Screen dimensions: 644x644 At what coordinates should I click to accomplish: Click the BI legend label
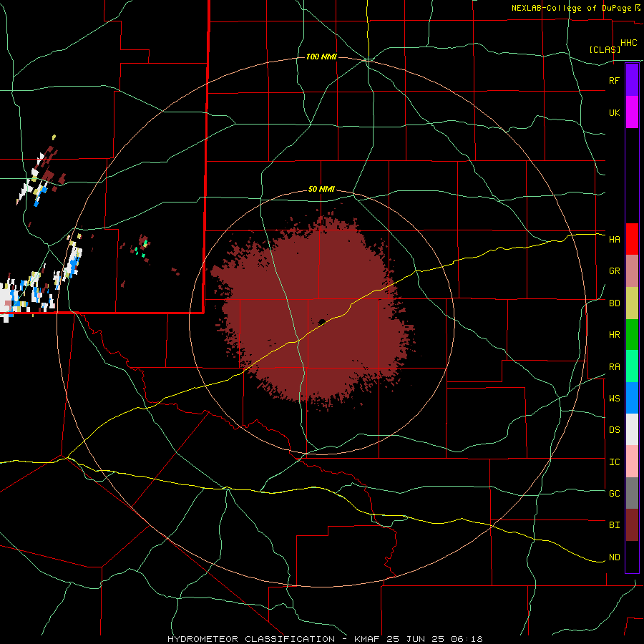(x=614, y=525)
